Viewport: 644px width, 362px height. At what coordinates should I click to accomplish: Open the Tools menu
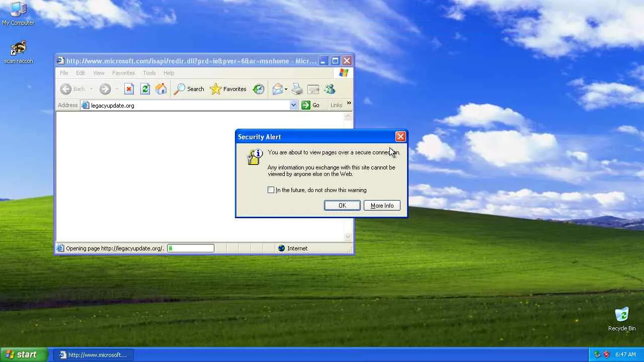149,73
